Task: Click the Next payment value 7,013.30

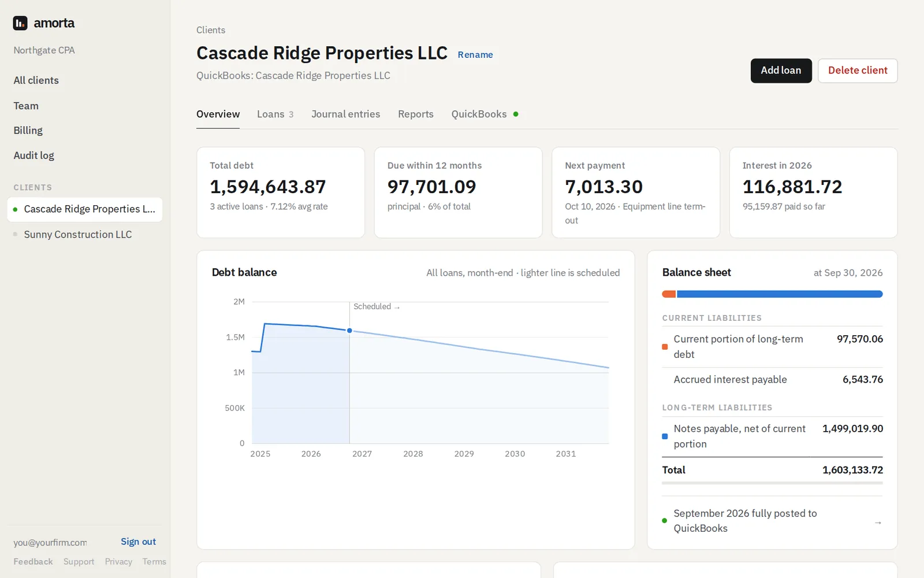Action: tap(604, 187)
